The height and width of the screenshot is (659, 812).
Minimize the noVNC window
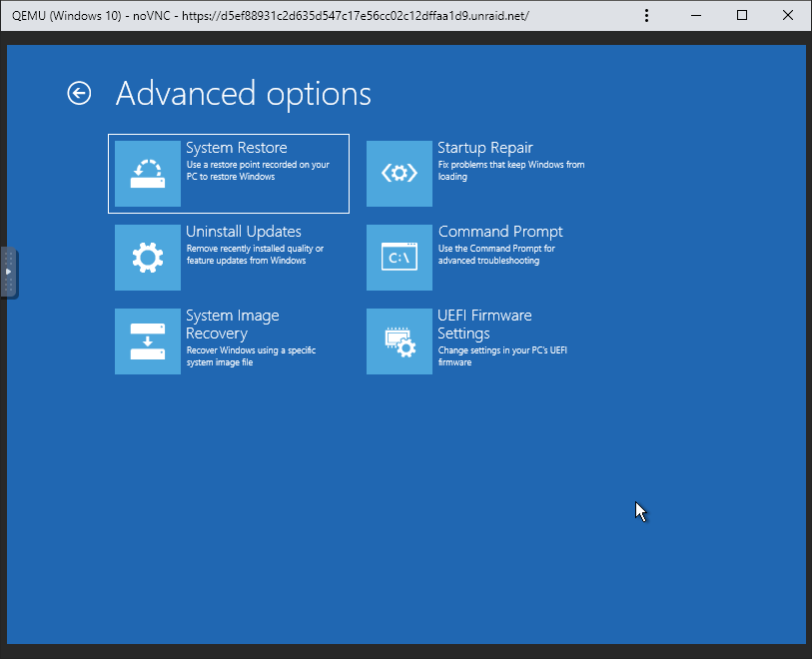[x=696, y=16]
